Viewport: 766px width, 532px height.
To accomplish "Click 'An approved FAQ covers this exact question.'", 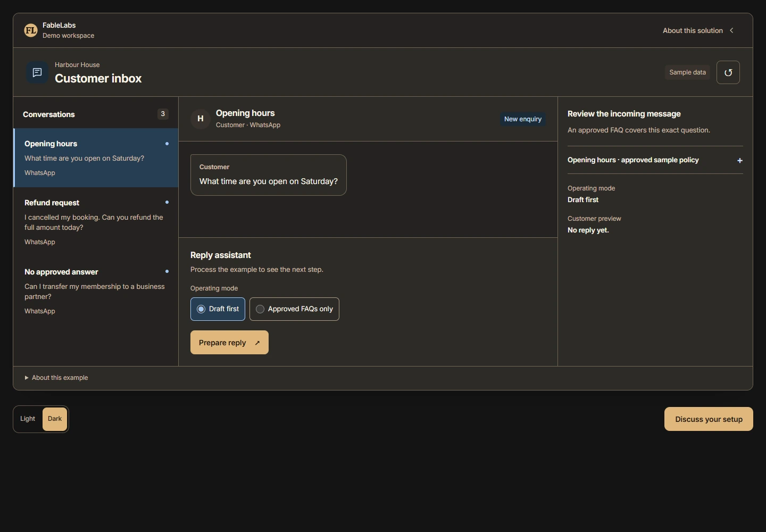I will coord(639,130).
